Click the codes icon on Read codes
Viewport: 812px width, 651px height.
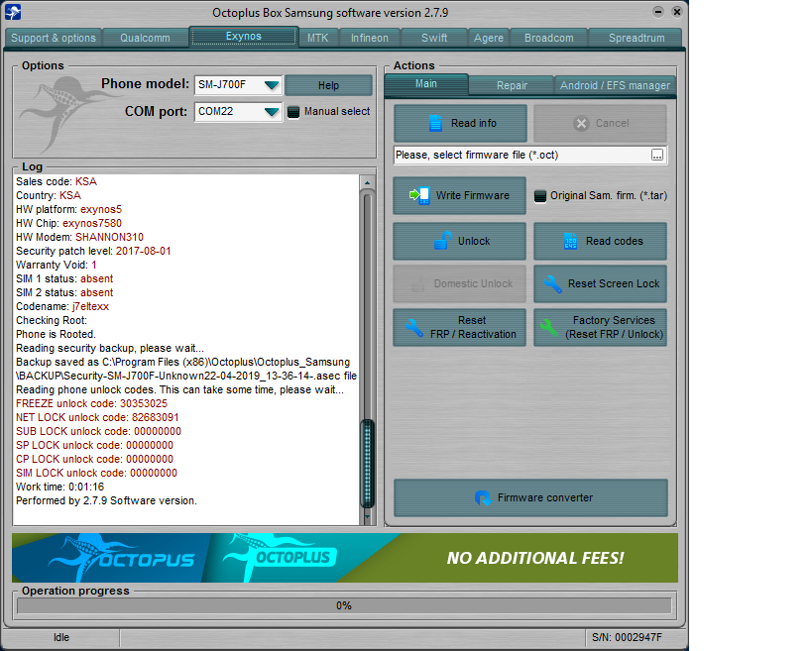(x=570, y=241)
